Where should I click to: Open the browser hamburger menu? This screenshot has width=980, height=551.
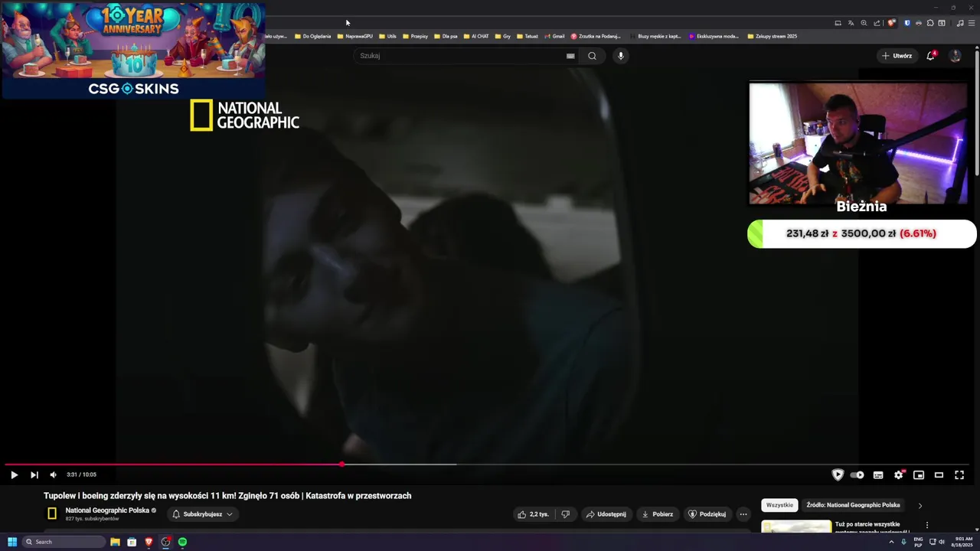(x=972, y=23)
